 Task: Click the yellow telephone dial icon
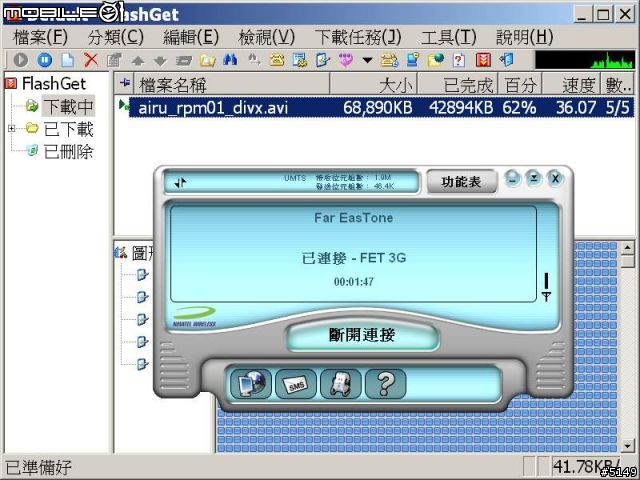point(277,60)
